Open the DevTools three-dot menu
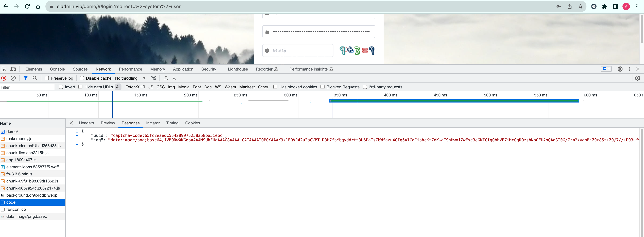The width and height of the screenshot is (644, 237). pyautogui.click(x=630, y=69)
